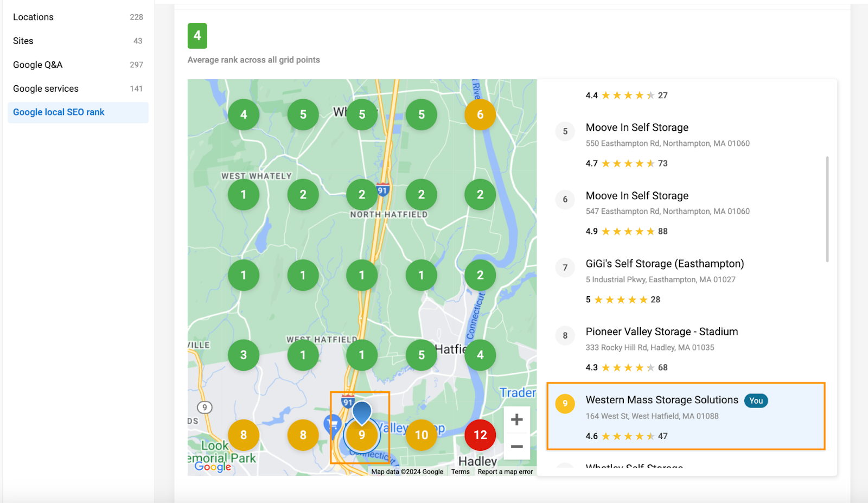Click 4.3 star rating with 68 reviews
Image resolution: width=868 pixels, height=503 pixels.
627,367
